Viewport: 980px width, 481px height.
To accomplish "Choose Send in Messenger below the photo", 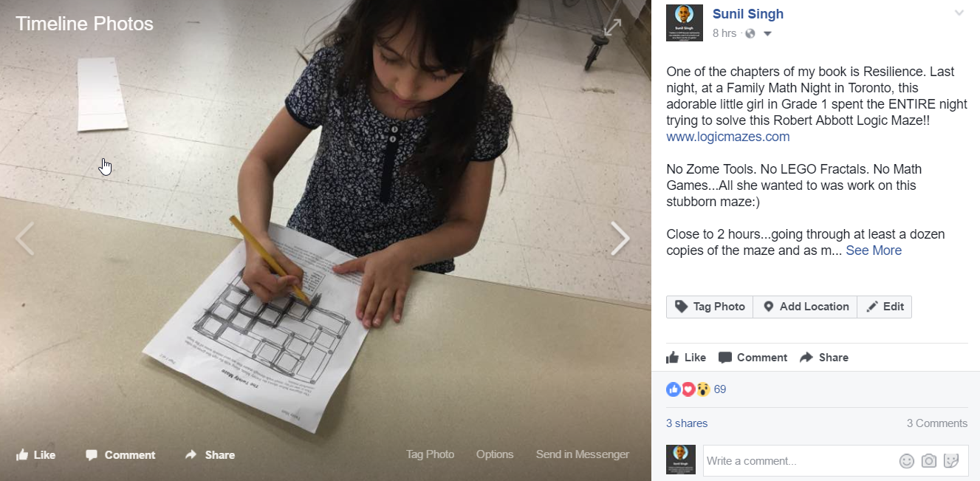I will point(583,454).
